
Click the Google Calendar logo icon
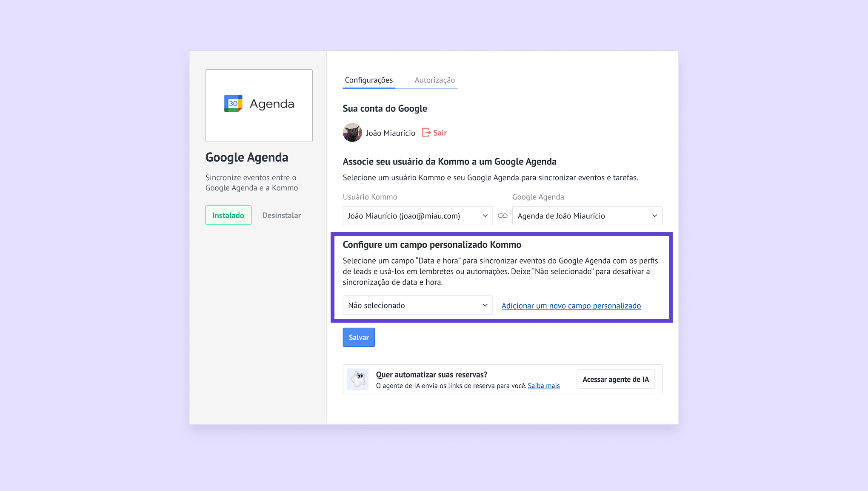(233, 103)
